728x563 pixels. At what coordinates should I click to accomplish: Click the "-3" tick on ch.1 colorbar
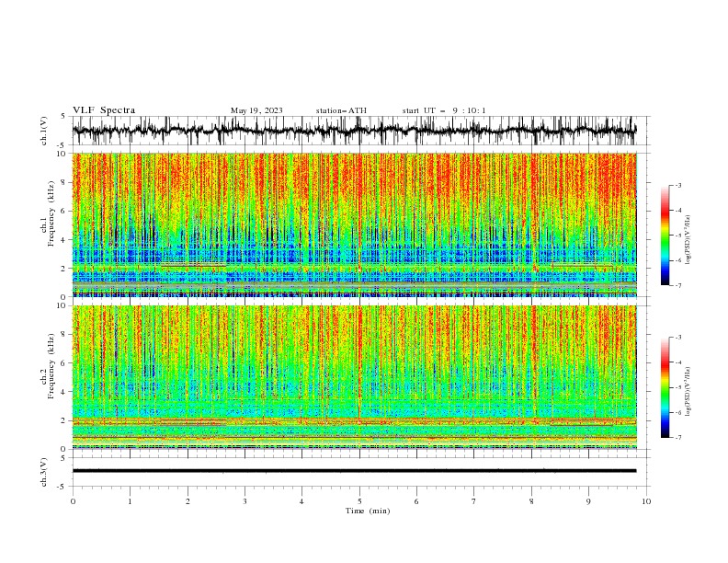click(x=677, y=185)
